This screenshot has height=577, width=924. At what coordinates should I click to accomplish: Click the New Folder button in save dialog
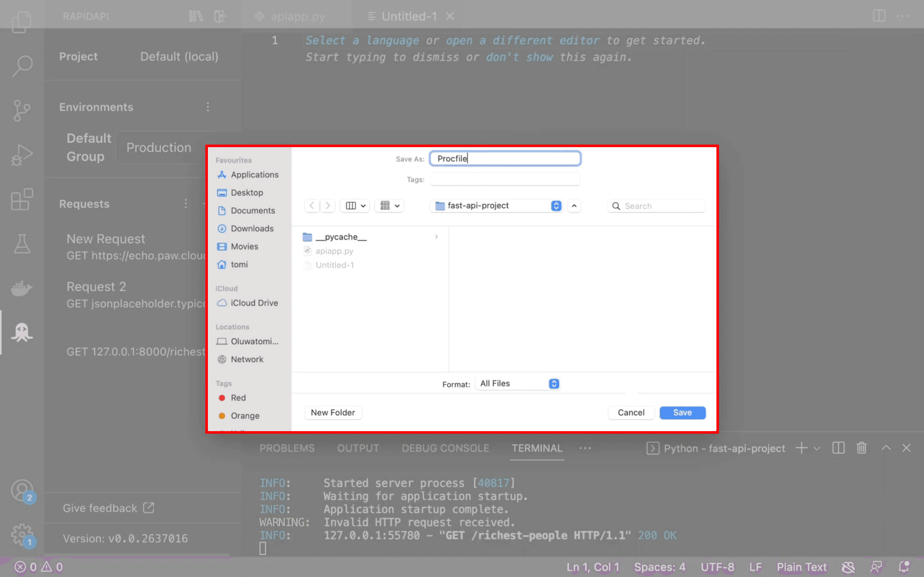[x=333, y=412]
